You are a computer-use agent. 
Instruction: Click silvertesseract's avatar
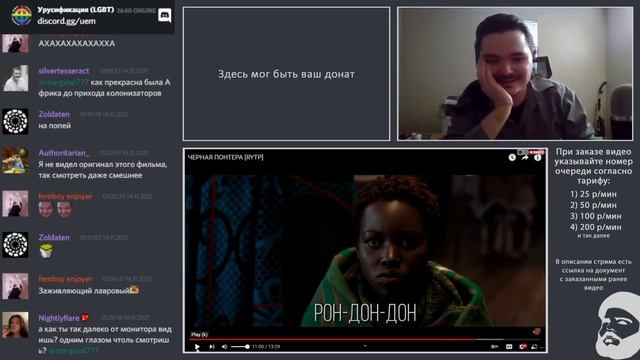coord(16,78)
